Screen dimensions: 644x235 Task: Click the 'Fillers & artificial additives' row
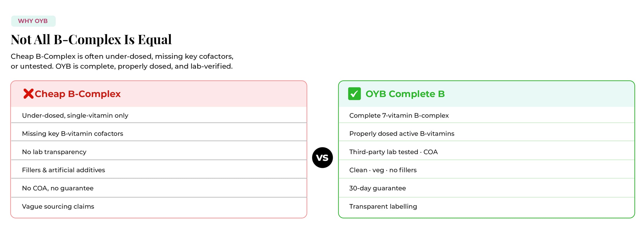[159, 170]
